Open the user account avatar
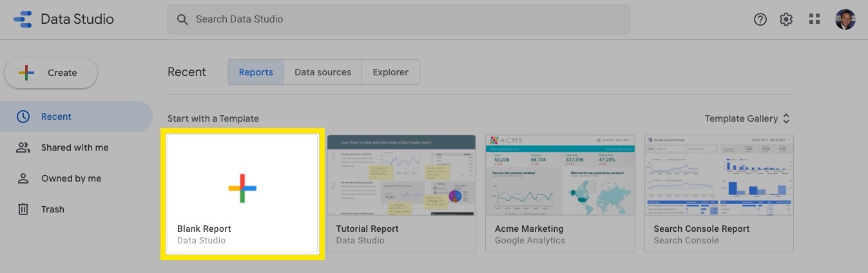Image resolution: width=868 pixels, height=273 pixels. point(845,19)
